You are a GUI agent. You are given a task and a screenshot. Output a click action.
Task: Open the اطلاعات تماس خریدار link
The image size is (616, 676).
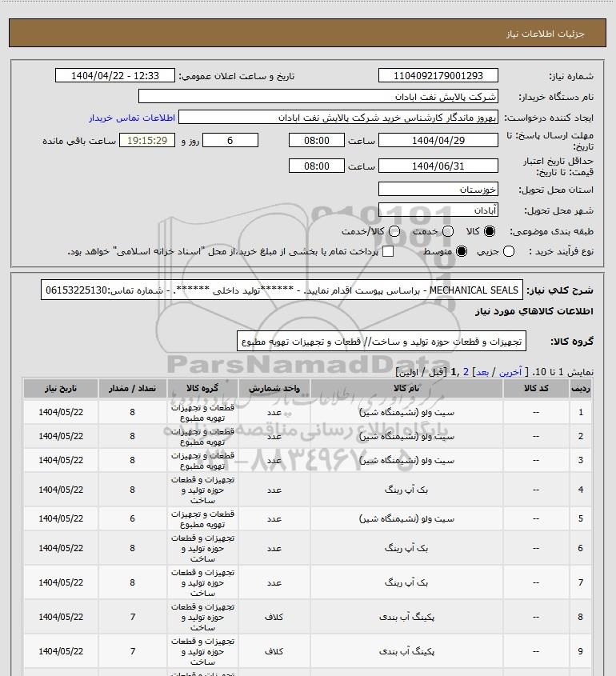coord(132,118)
